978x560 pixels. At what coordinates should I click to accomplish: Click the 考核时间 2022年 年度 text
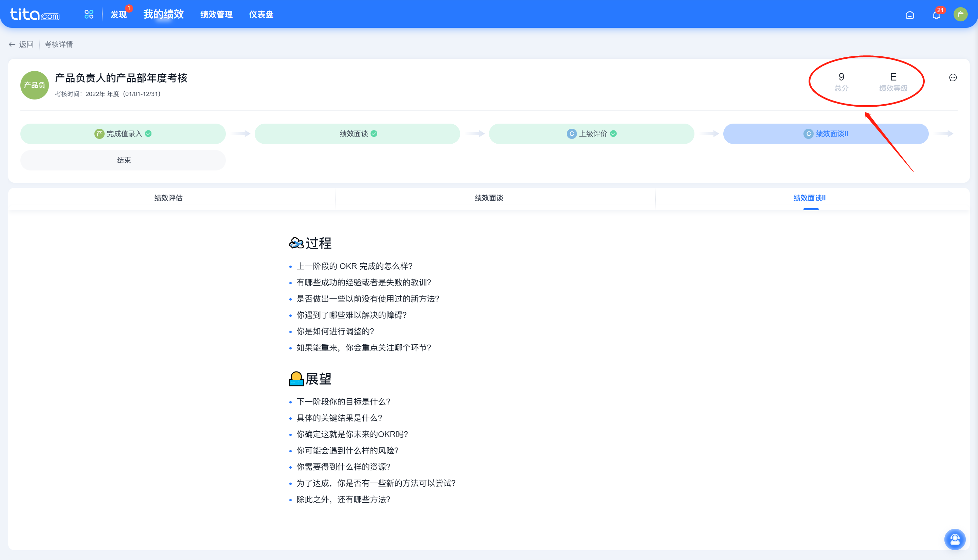point(108,94)
